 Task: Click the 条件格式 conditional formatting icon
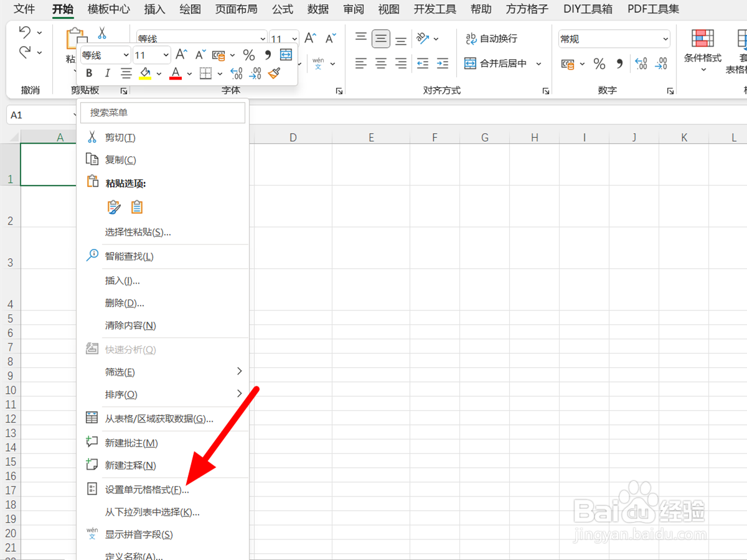click(703, 39)
